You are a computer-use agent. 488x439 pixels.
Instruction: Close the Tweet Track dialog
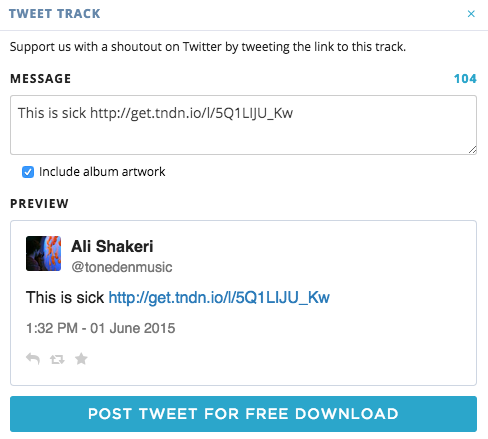pyautogui.click(x=471, y=14)
